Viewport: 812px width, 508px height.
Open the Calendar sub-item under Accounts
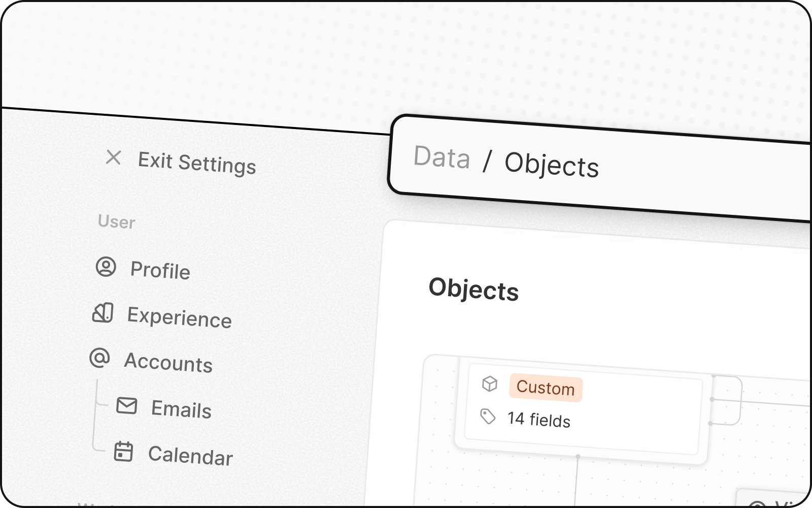[x=190, y=456]
